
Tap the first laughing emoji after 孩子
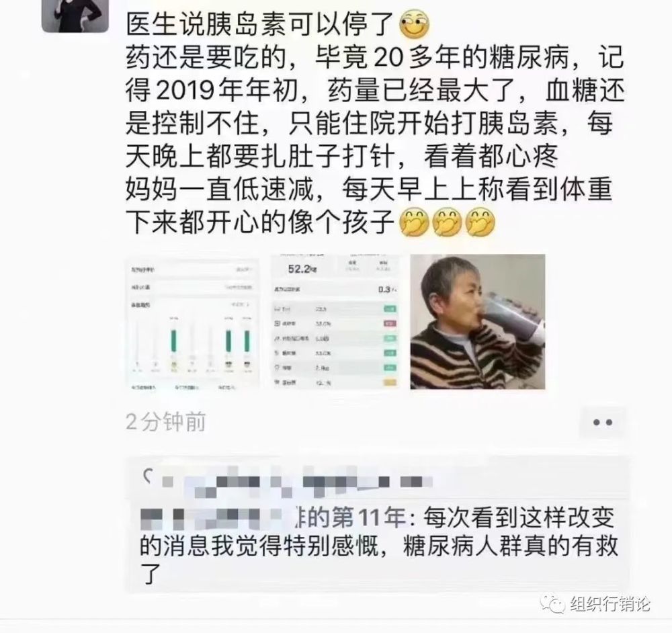(x=414, y=222)
